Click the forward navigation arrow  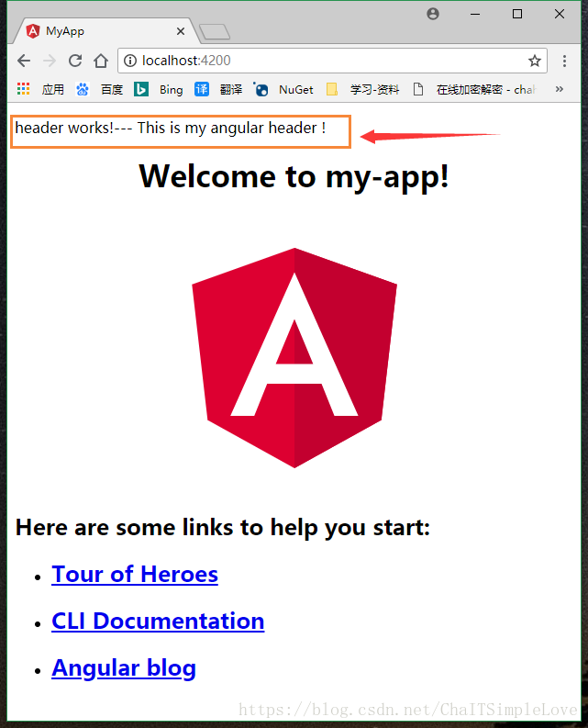click(50, 61)
